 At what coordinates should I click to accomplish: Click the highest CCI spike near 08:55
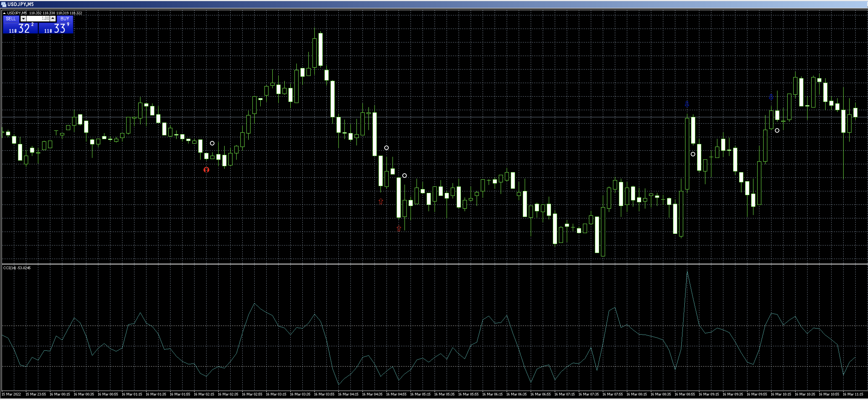coord(687,272)
